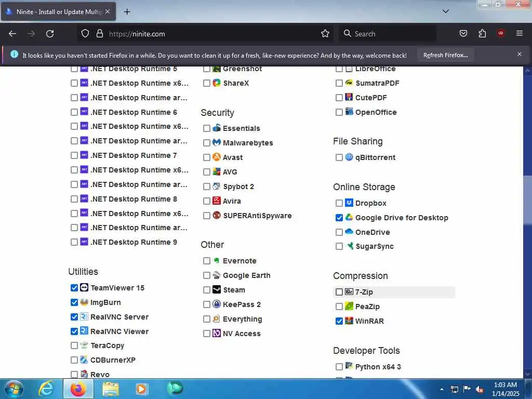532x399 pixels.
Task: Click the SumatraPDF icon
Action: (x=349, y=83)
